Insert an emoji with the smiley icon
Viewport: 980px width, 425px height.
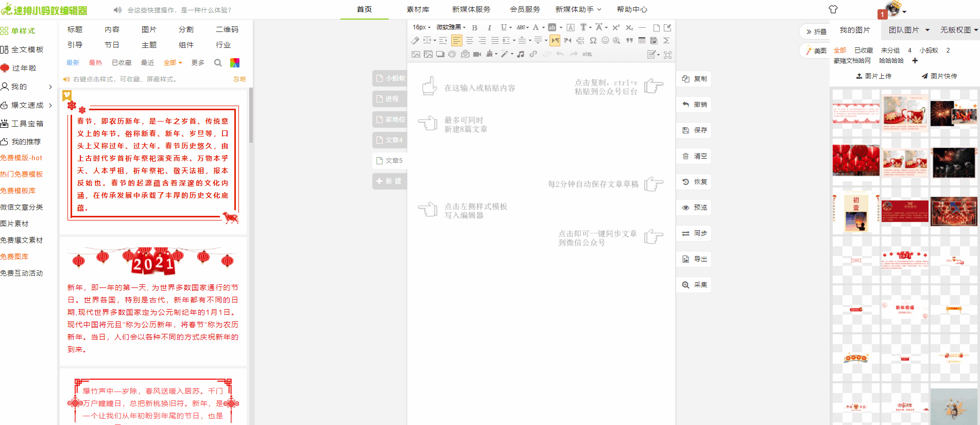[605, 40]
